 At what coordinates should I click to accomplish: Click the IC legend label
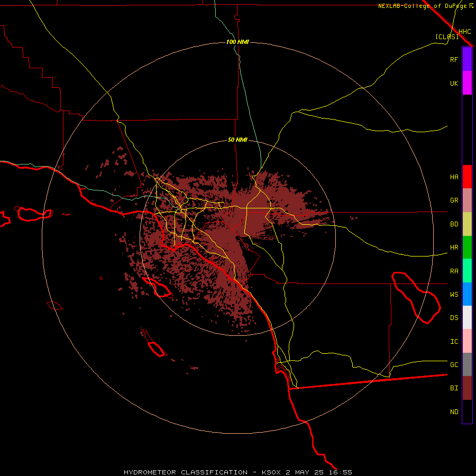coord(454,341)
